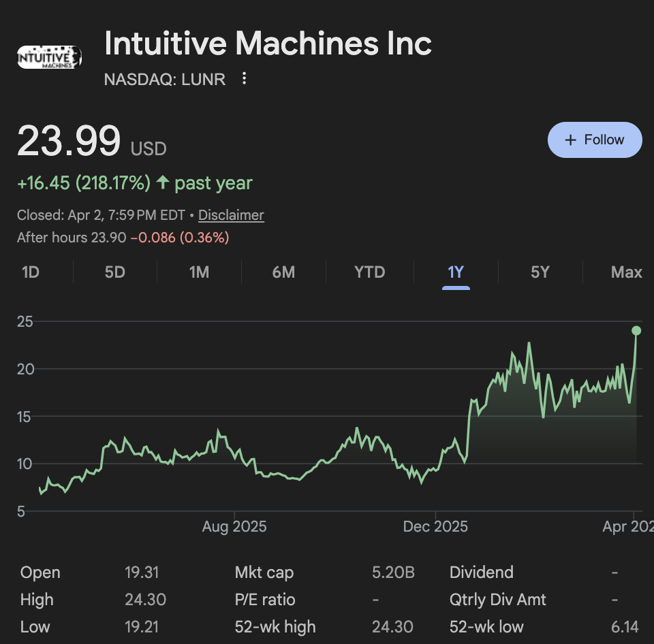
Task: Click the Intuitive Machines logo icon
Action: click(49, 57)
